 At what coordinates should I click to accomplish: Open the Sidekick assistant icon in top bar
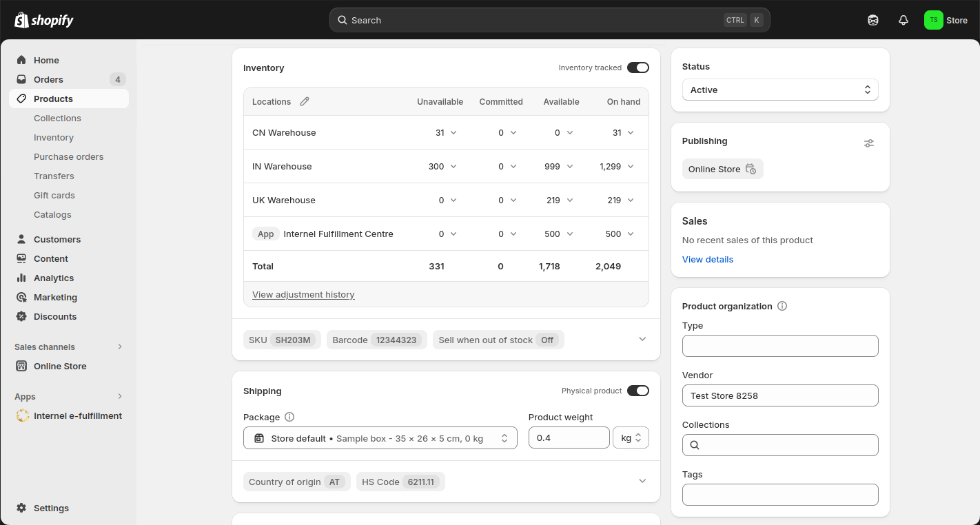873,20
